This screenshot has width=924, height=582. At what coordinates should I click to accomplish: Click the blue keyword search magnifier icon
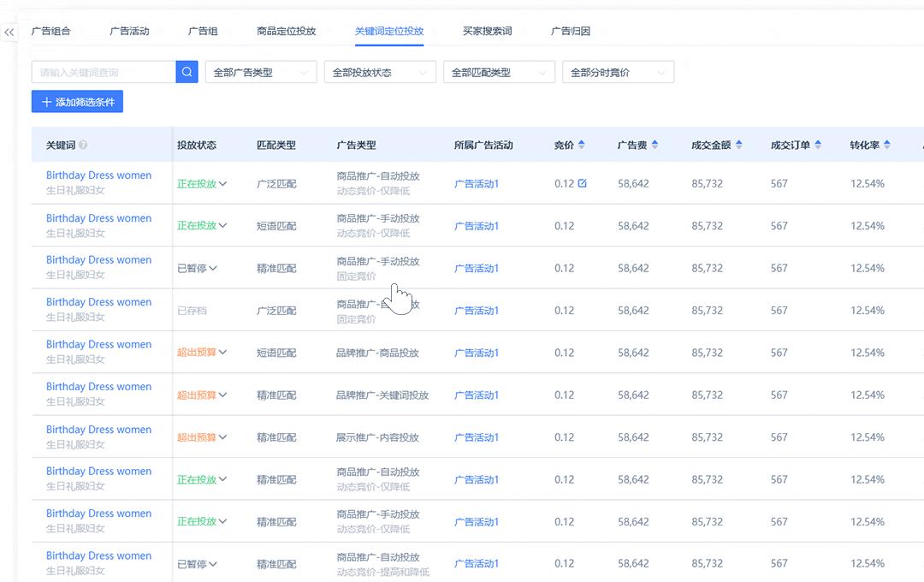click(187, 72)
